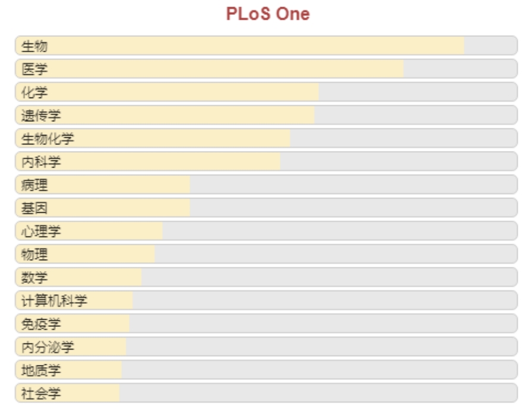Image resolution: width=532 pixels, height=416 pixels.
Task: Click the 计算机科学 text label
Action: (x=54, y=301)
